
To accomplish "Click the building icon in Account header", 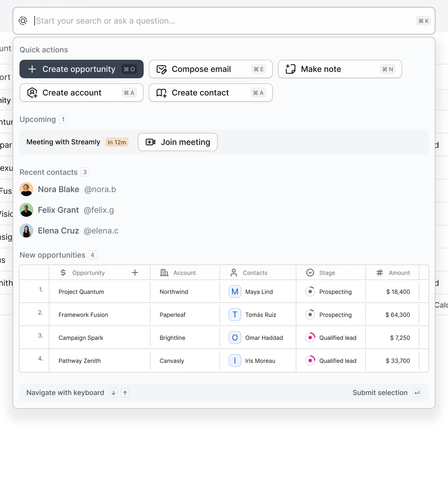I will [x=164, y=273].
